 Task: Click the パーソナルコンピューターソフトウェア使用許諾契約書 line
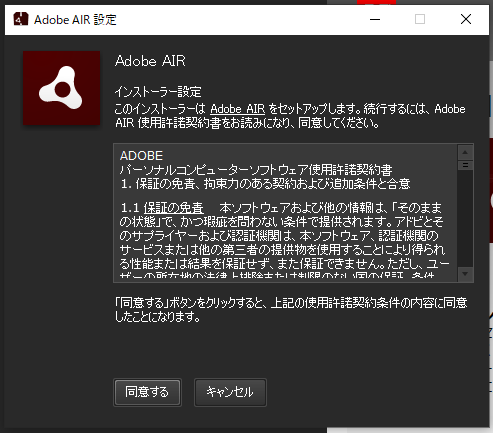256,170
